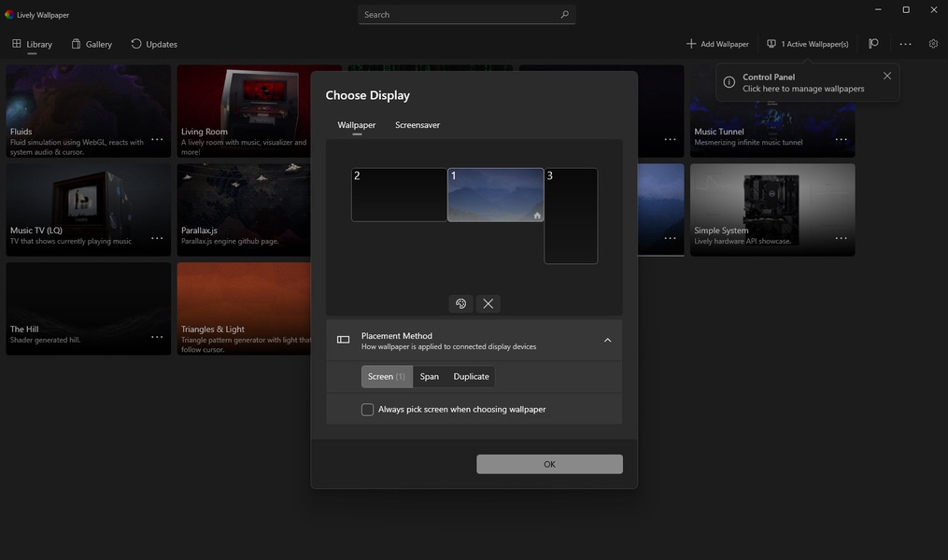Viewport: 948px width, 560px height.
Task: Select display 2 in the layout
Action: 399,195
